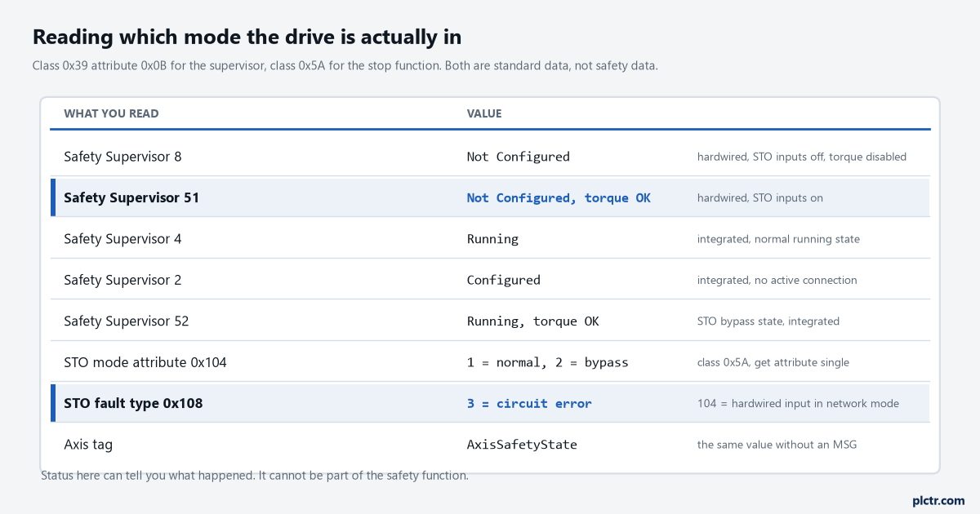The width and height of the screenshot is (980, 514).
Task: Open the plctr.com link
Action: point(938,500)
